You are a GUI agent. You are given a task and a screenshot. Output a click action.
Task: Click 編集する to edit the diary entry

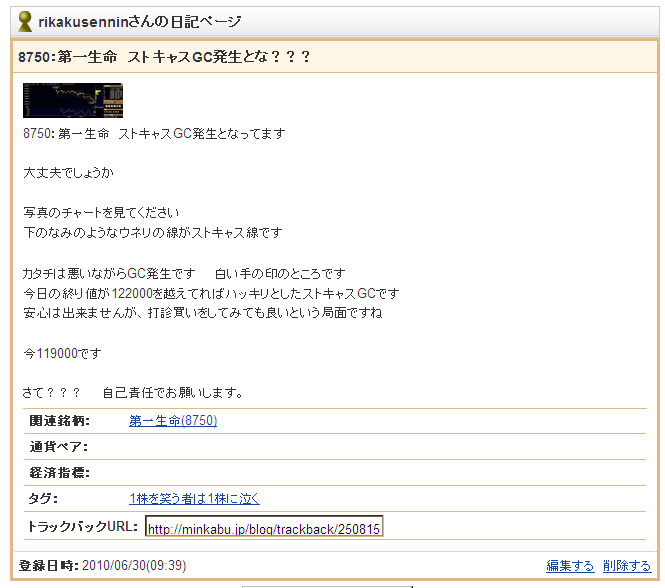pyautogui.click(x=570, y=566)
